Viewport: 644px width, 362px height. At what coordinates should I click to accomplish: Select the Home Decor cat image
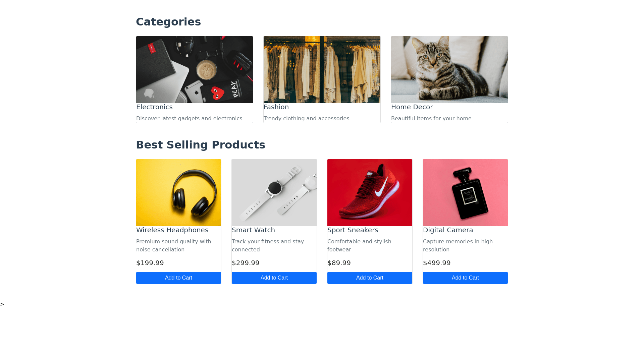449,70
